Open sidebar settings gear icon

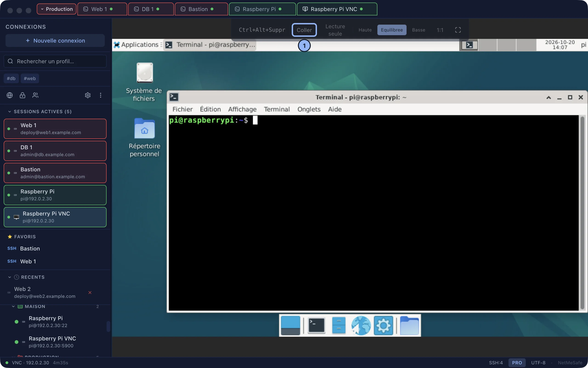88,95
